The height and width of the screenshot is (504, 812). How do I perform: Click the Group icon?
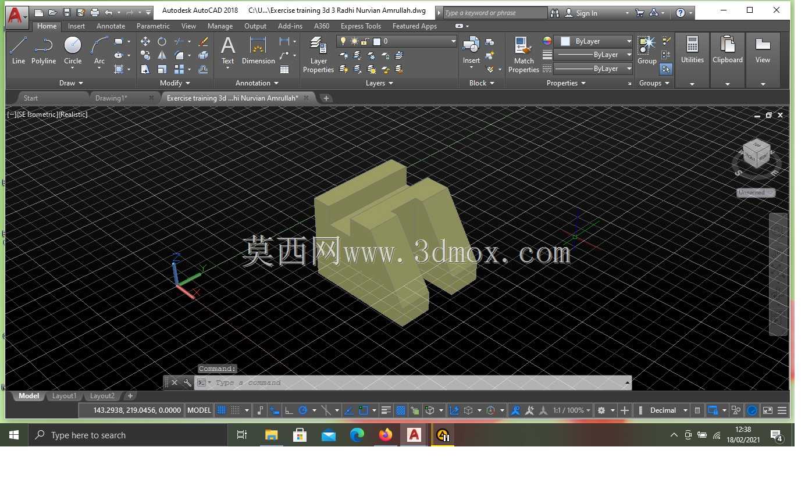coord(647,51)
